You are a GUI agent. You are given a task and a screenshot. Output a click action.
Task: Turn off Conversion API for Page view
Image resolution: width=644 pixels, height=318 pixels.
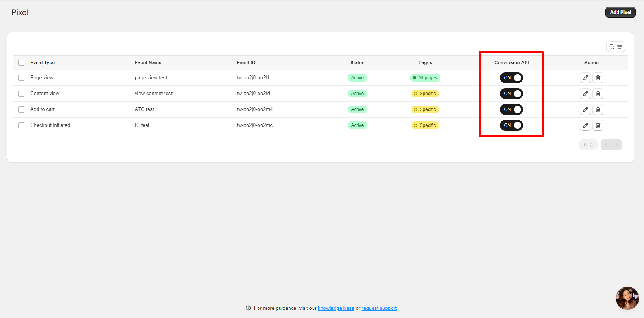click(511, 78)
